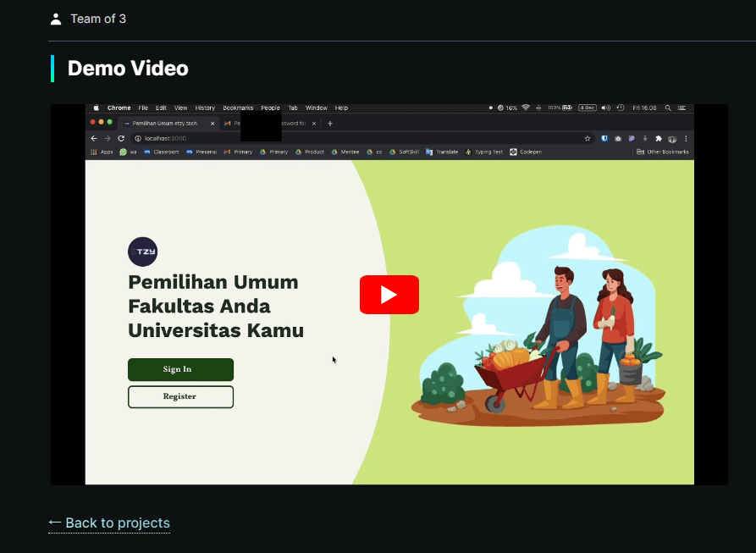Play the demo video
The height and width of the screenshot is (553, 756).
(389, 295)
